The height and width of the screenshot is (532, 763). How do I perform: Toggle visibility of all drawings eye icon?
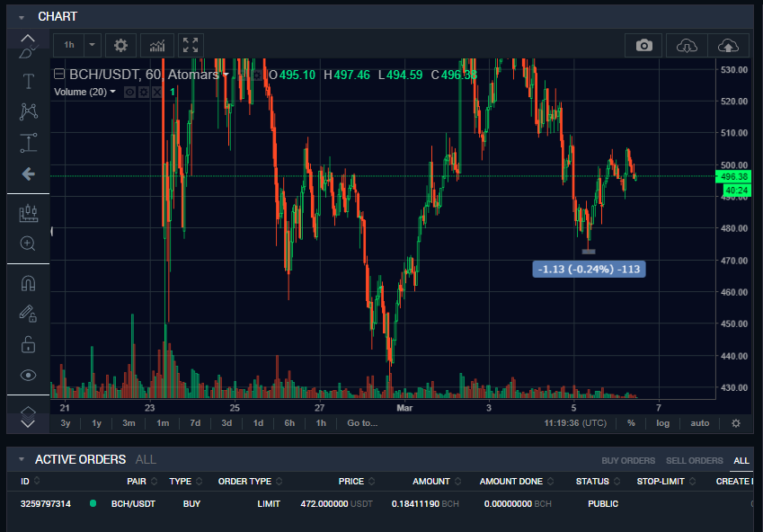28,376
